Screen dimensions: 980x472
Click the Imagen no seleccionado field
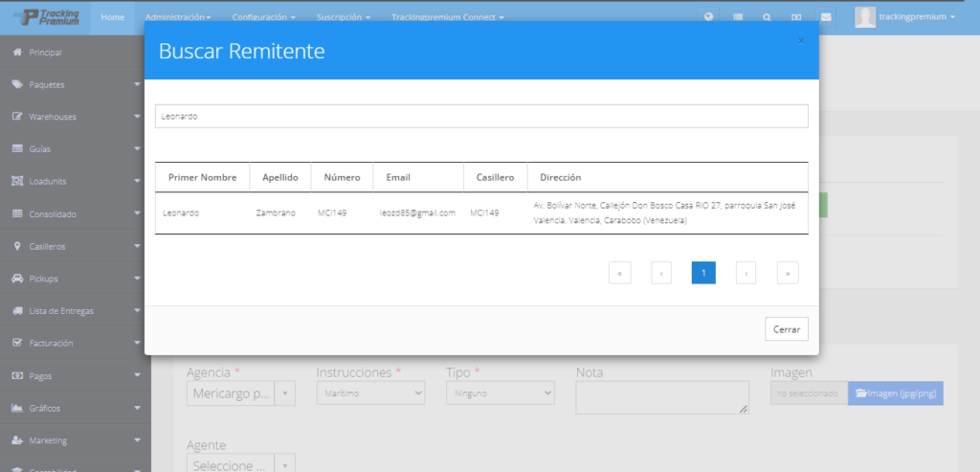[809, 393]
